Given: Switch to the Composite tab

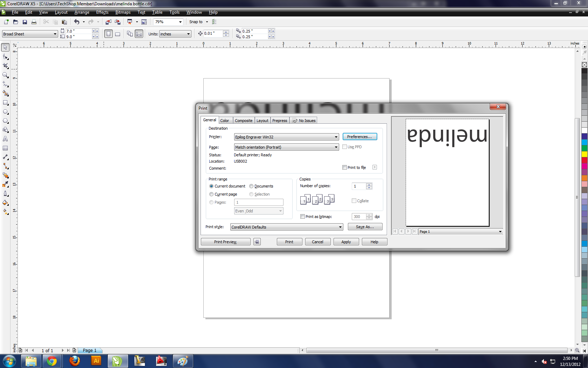Looking at the screenshot, I should coord(244,121).
